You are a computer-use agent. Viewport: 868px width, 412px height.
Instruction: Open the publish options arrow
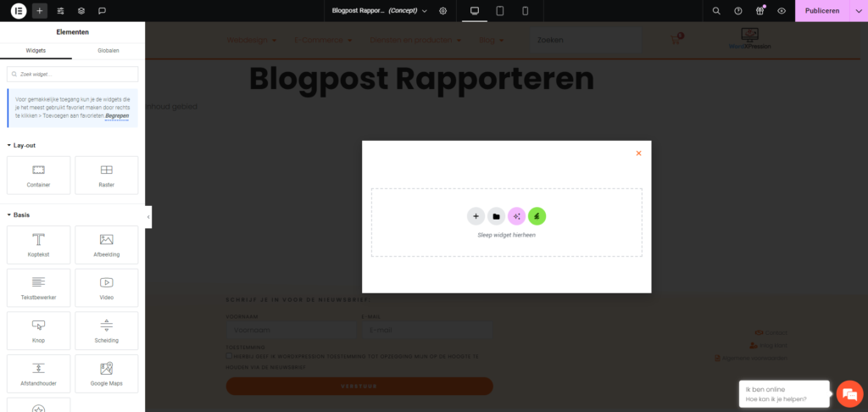tap(859, 10)
